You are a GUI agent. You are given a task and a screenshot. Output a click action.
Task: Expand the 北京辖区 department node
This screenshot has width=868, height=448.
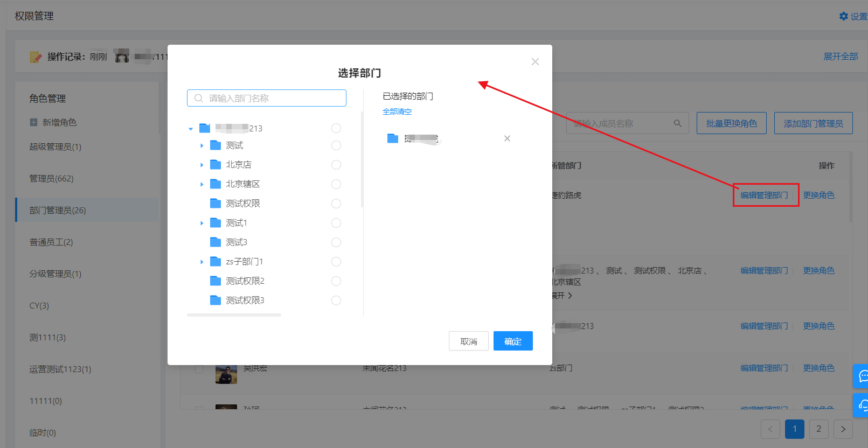[x=202, y=185]
